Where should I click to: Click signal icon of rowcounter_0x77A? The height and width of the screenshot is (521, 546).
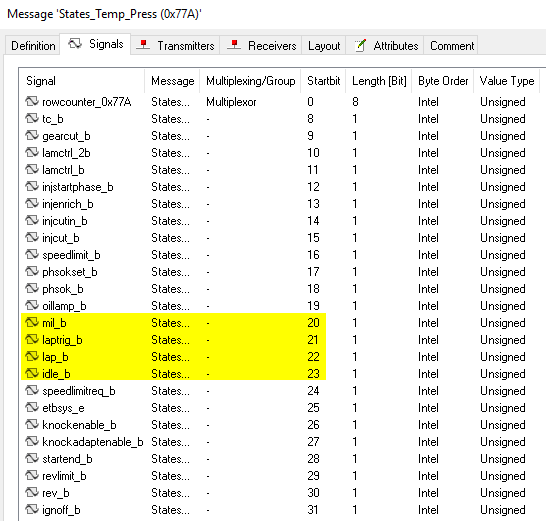click(x=32, y=101)
